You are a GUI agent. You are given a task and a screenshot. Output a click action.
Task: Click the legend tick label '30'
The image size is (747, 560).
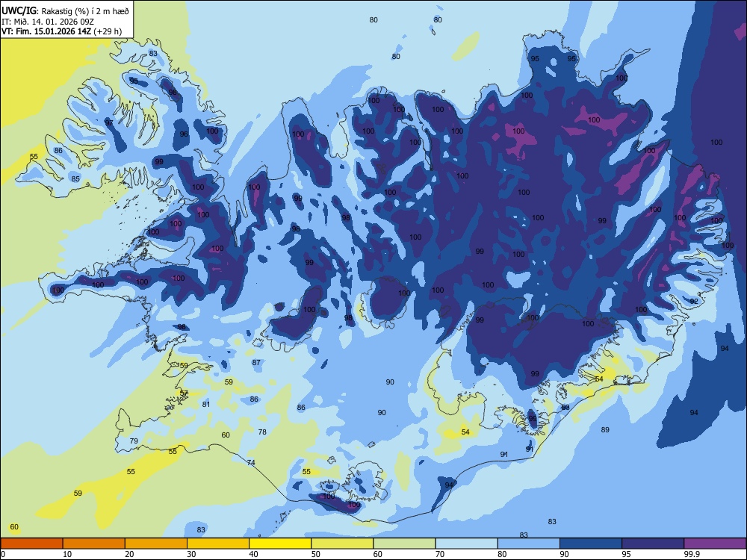191,554
